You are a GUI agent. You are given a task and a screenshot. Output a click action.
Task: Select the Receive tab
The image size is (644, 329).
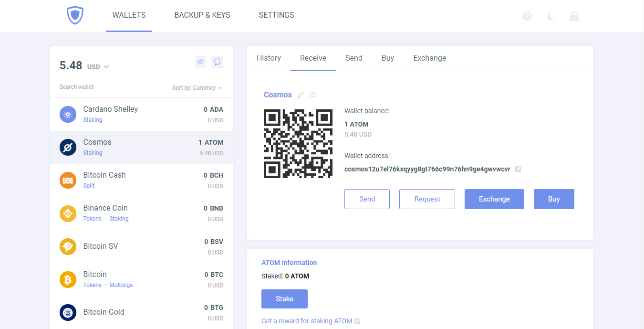click(x=313, y=58)
